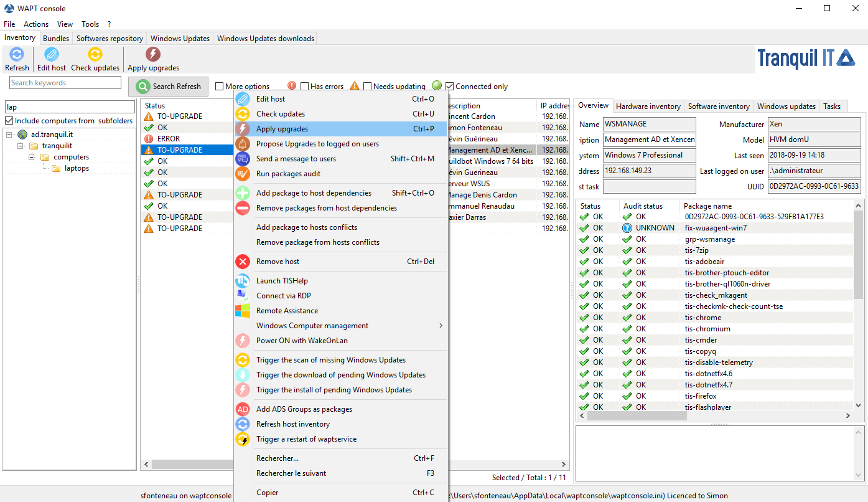
Task: Click the Refresh toolbar icon
Action: tap(17, 55)
